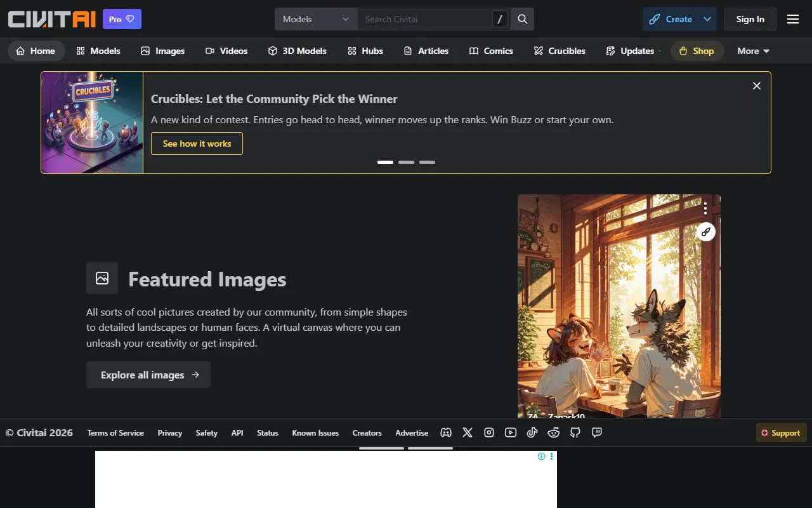The width and height of the screenshot is (812, 508).
Task: Click the ad info icon
Action: [x=541, y=456]
